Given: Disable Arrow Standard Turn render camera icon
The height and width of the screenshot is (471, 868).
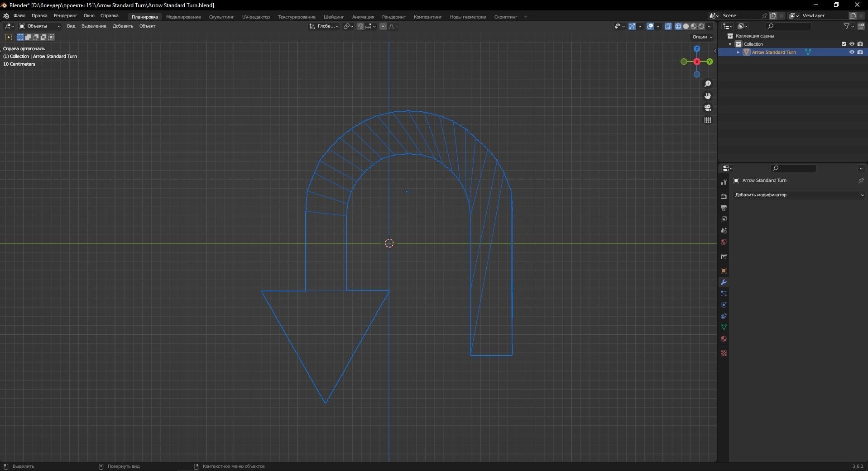Looking at the screenshot, I should (x=860, y=52).
